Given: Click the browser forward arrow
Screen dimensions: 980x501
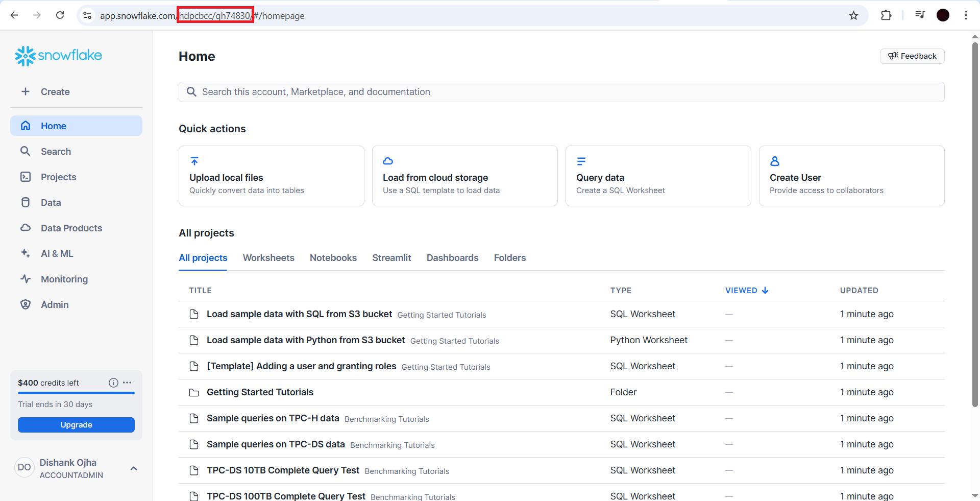Looking at the screenshot, I should [x=37, y=15].
